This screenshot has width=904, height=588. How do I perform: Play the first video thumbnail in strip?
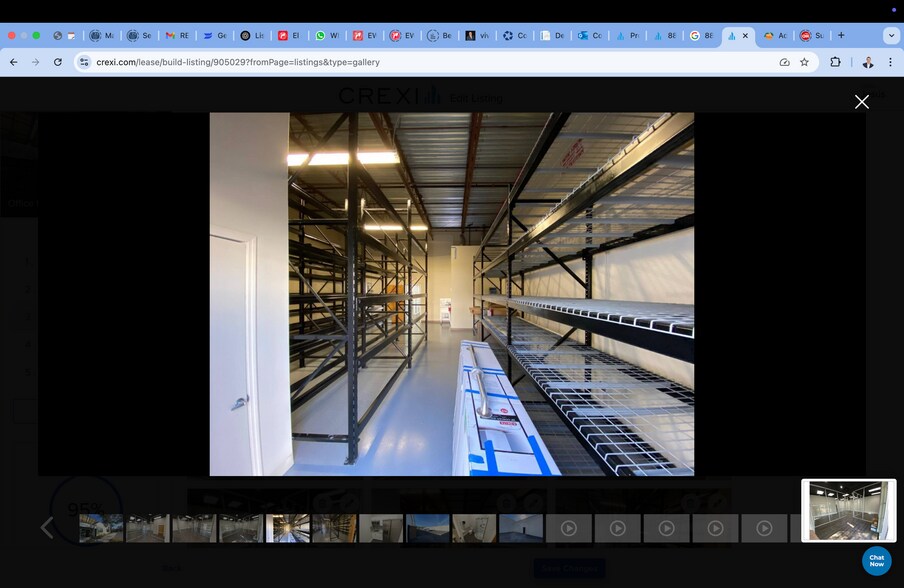coord(568,528)
